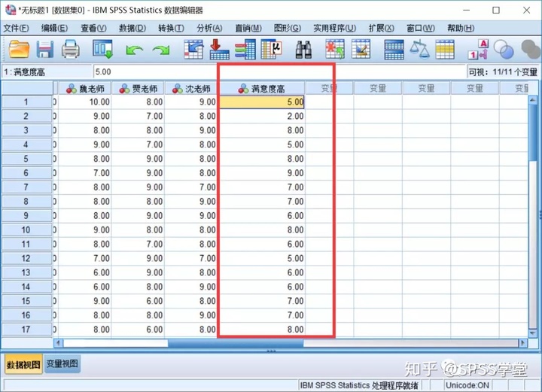542x392 pixels.
Task: Click the first empty 变量 column header
Action: click(x=329, y=89)
